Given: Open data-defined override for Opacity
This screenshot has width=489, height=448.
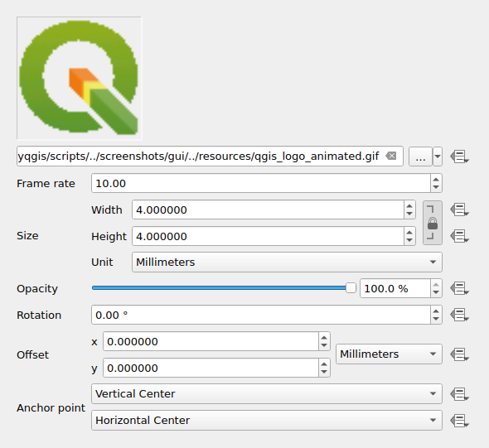Looking at the screenshot, I should [459, 288].
